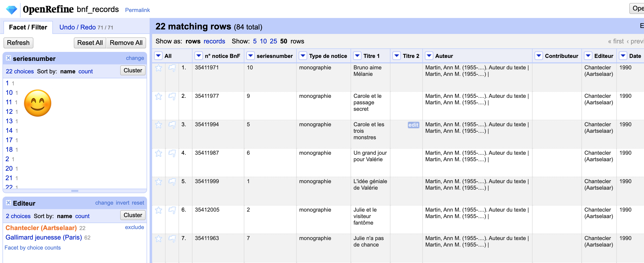Flag the row Carole et les trois monstres
Viewport: 644px width, 263px height.
pos(172,125)
